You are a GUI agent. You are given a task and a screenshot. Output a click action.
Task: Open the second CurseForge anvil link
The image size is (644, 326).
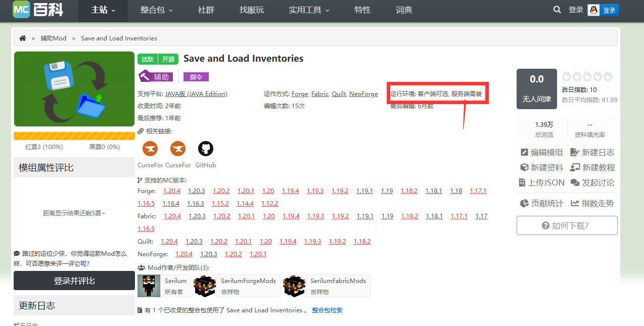pyautogui.click(x=178, y=149)
